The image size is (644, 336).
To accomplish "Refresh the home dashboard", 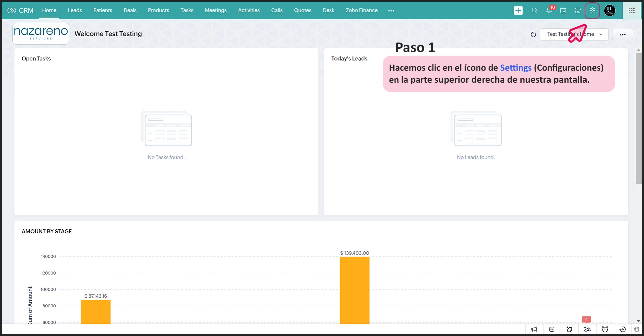I will tap(533, 35).
